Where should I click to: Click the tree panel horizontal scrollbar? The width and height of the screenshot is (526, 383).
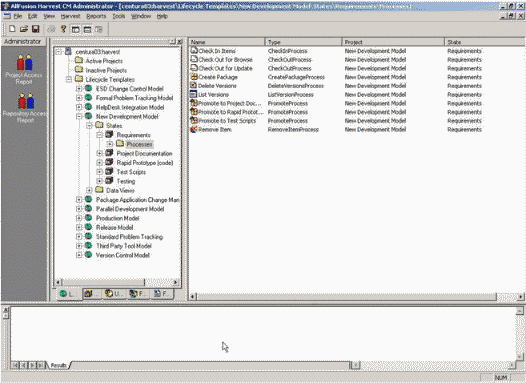click(117, 282)
